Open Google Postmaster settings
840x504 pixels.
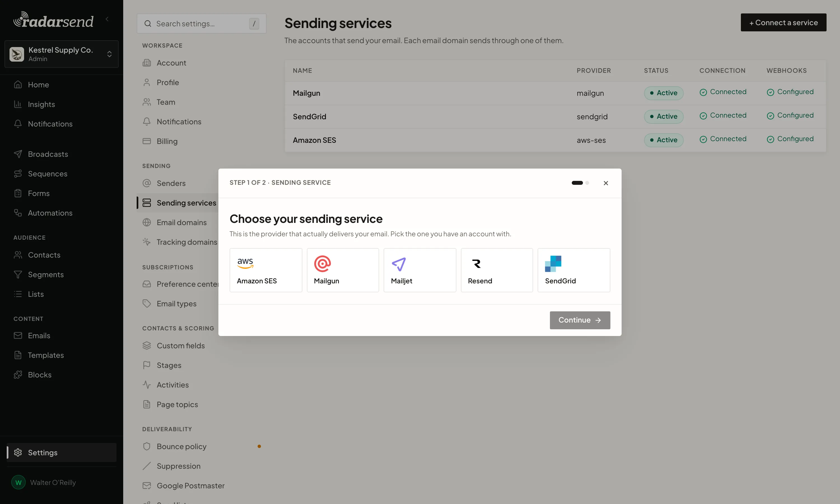[201, 486]
